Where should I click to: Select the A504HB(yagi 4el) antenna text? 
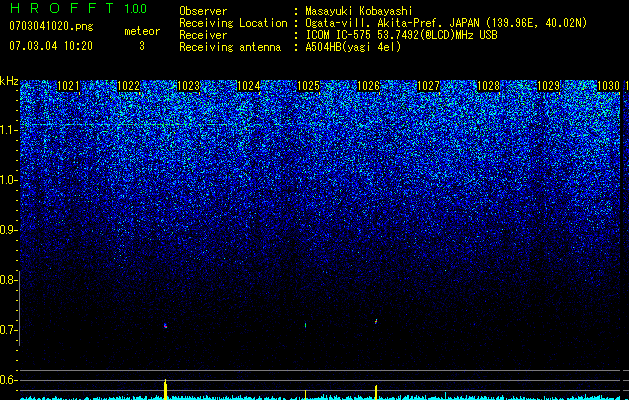(353, 47)
